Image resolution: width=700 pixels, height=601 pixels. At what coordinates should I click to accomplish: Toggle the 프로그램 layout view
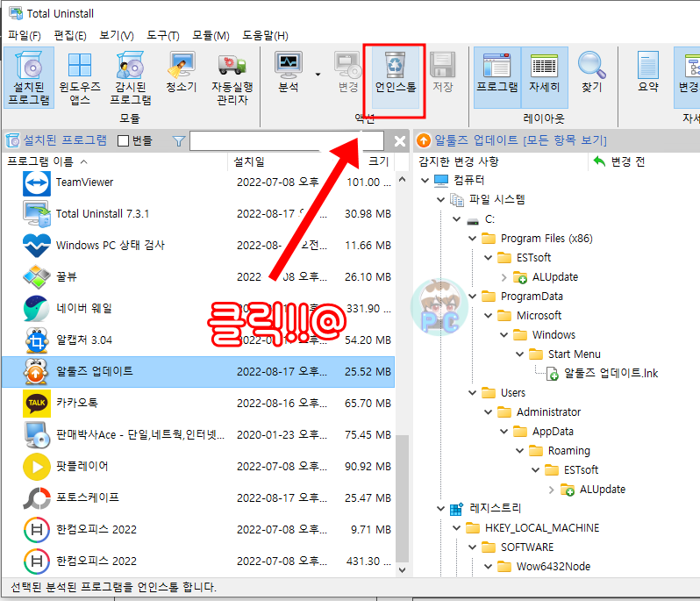click(x=496, y=77)
